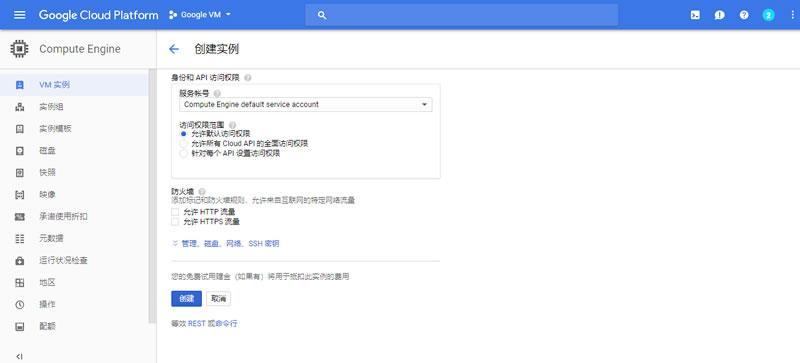Click the 实例组 sidebar icon
This screenshot has width=800, height=363.
(19, 107)
